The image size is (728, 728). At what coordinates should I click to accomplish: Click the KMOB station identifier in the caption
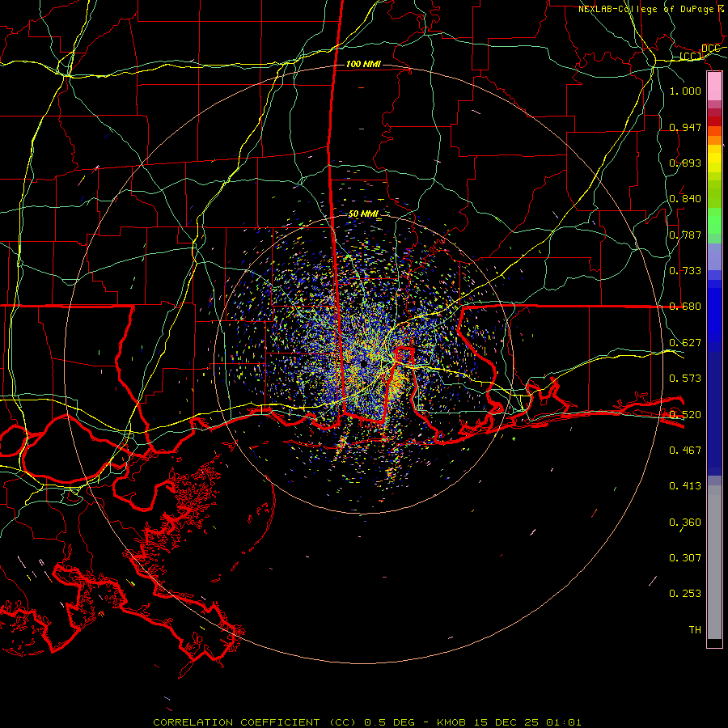[451, 722]
